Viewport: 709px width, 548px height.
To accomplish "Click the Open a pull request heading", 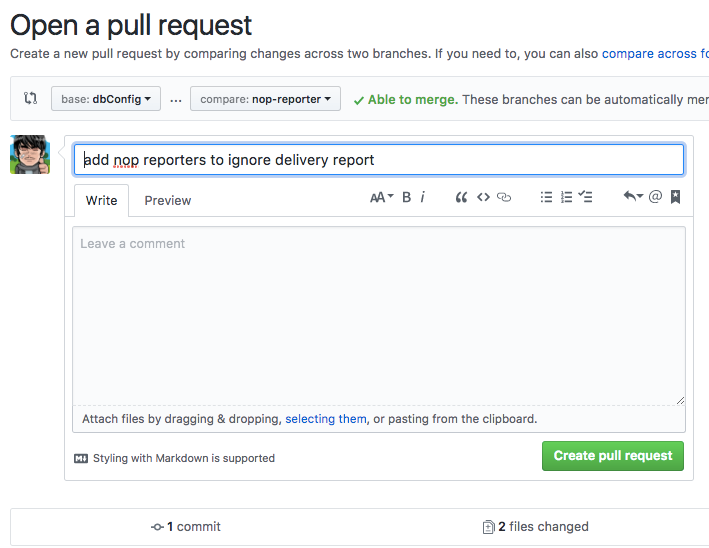I will coord(131,25).
